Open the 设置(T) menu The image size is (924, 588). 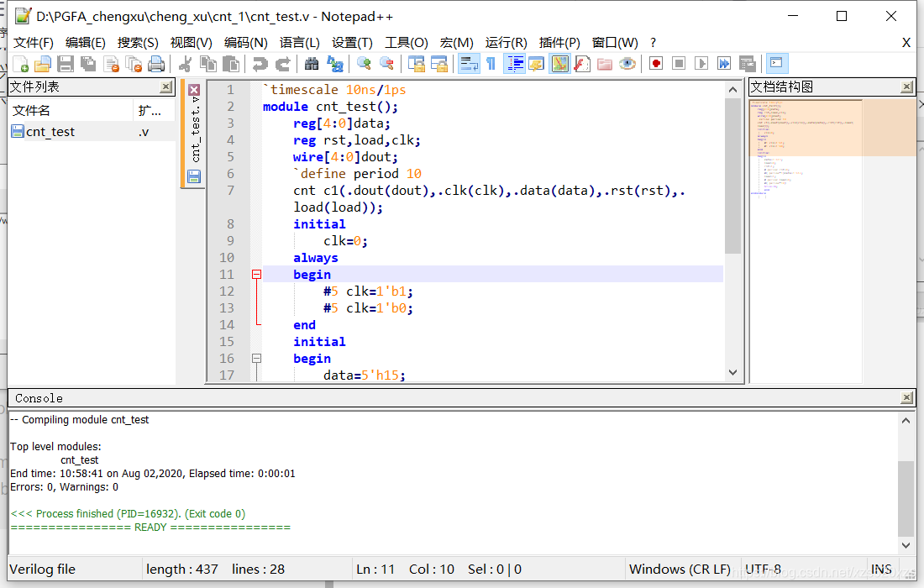(x=353, y=43)
